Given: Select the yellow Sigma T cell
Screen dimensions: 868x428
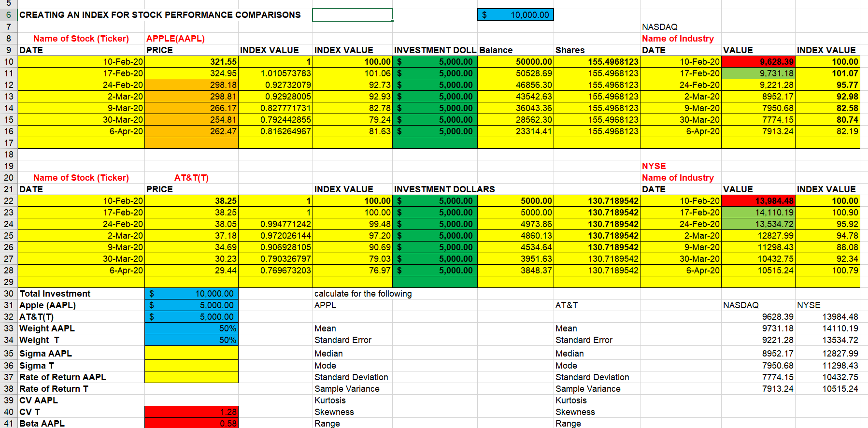Looking at the screenshot, I should tap(192, 366).
